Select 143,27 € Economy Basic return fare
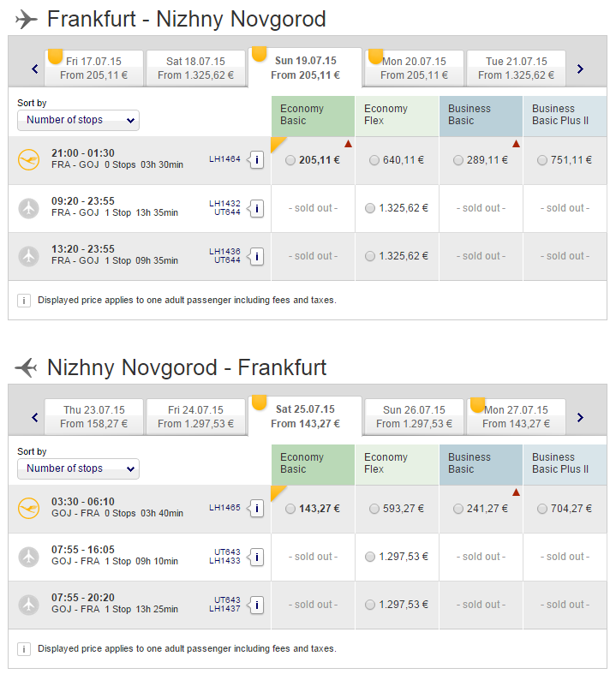 coord(291,509)
